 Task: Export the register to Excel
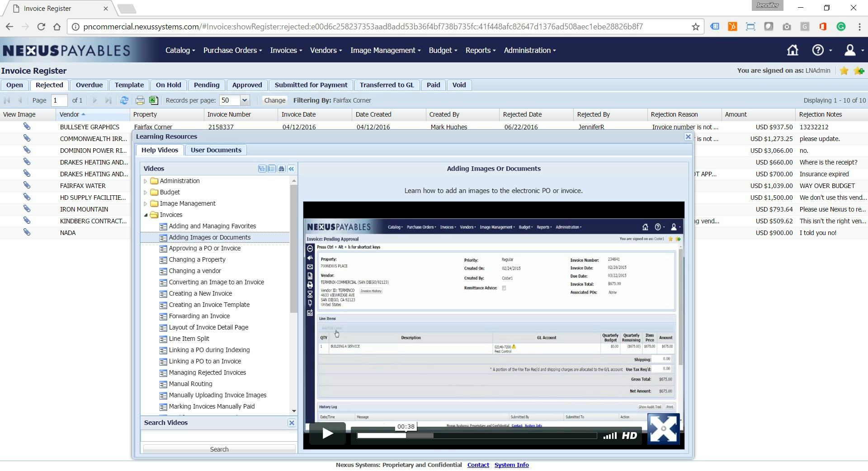tap(154, 100)
